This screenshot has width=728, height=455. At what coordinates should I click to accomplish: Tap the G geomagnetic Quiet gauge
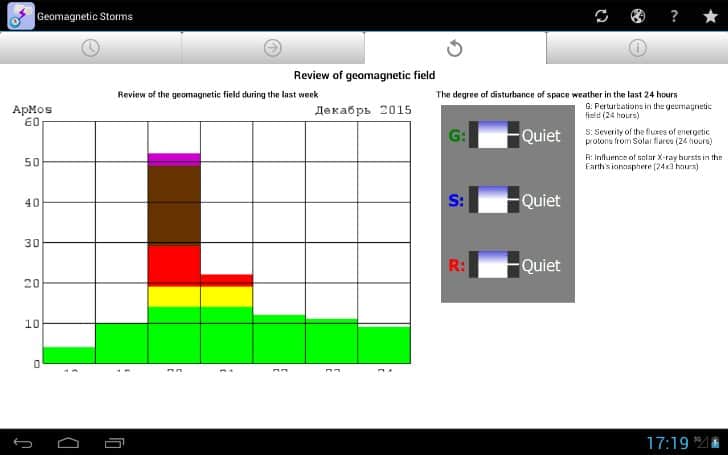click(x=494, y=136)
